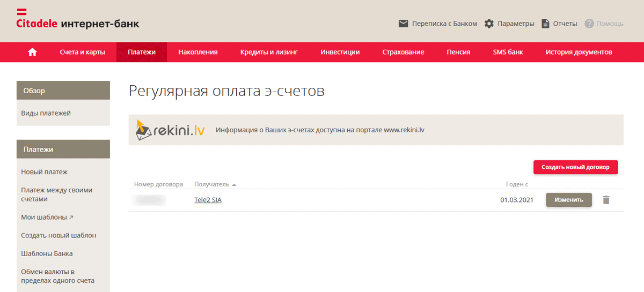Sort the list by Получатель column arrow
This screenshot has height=292, width=644.
(x=234, y=184)
